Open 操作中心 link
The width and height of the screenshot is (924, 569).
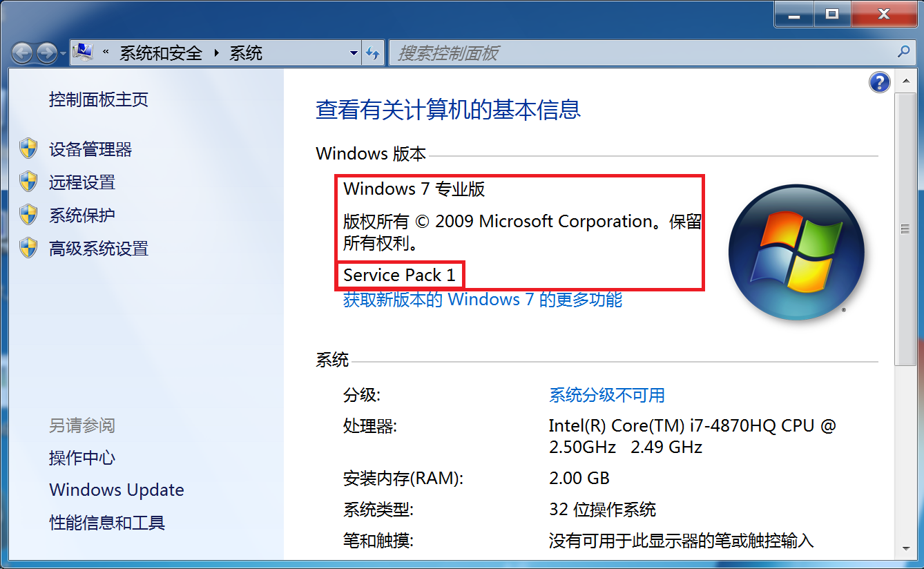82,458
